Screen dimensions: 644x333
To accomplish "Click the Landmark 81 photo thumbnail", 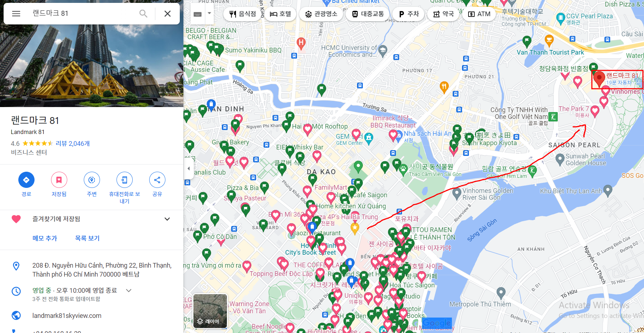I will 92,66.
